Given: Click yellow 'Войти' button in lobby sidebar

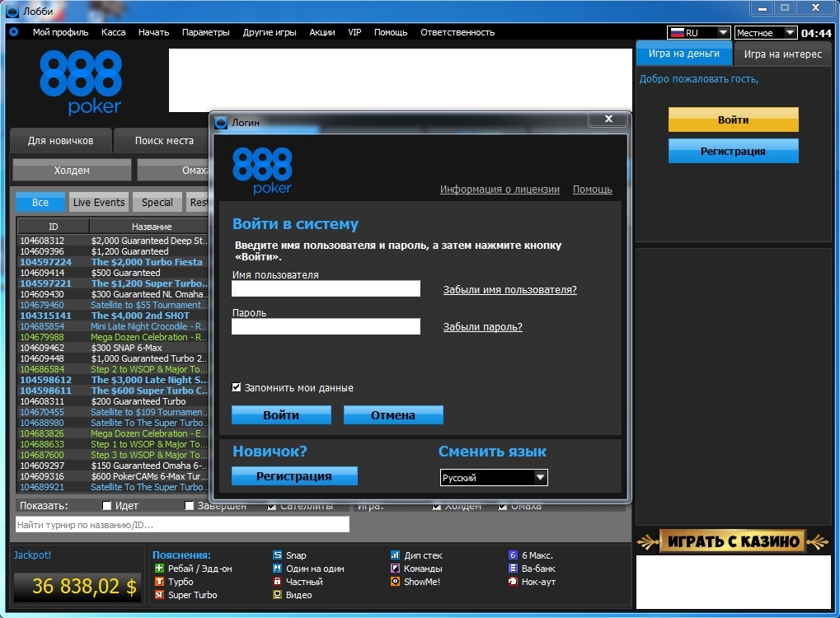Looking at the screenshot, I should [x=734, y=120].
